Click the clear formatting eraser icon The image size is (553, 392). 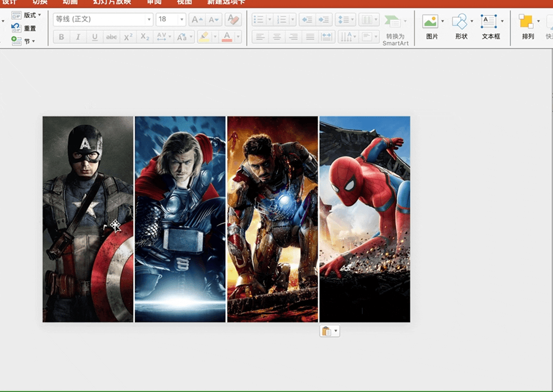233,20
